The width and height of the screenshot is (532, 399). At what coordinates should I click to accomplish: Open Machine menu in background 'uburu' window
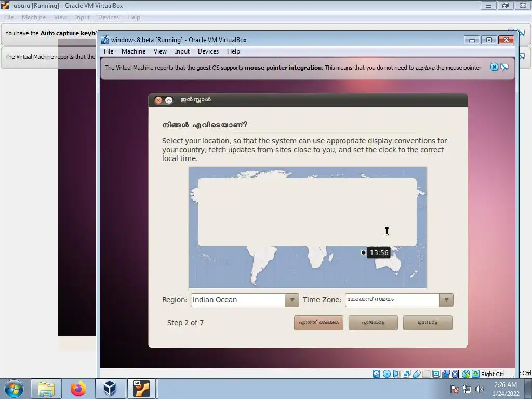34,17
